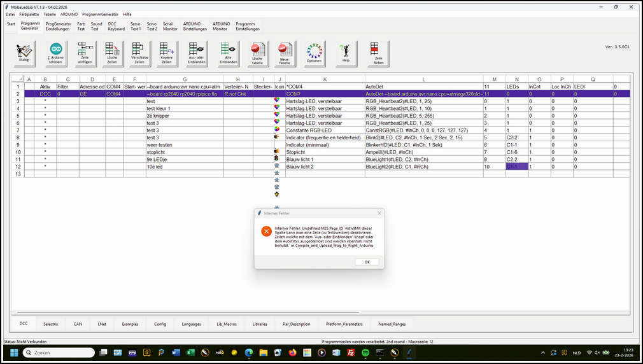Click the 'Neue Tabelle' new table icon
Screen dimensions: 643x364
[x=285, y=53]
